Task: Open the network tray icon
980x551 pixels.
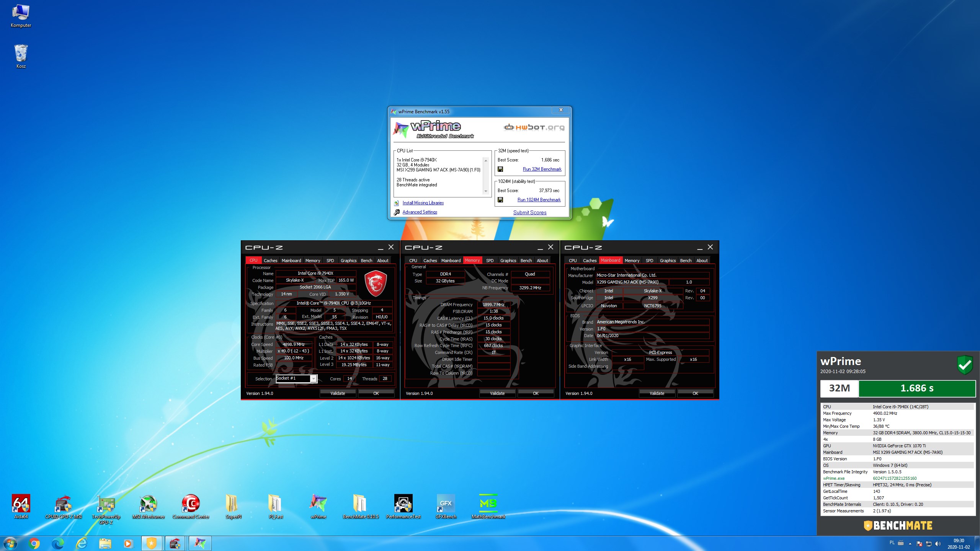Action: (928, 544)
